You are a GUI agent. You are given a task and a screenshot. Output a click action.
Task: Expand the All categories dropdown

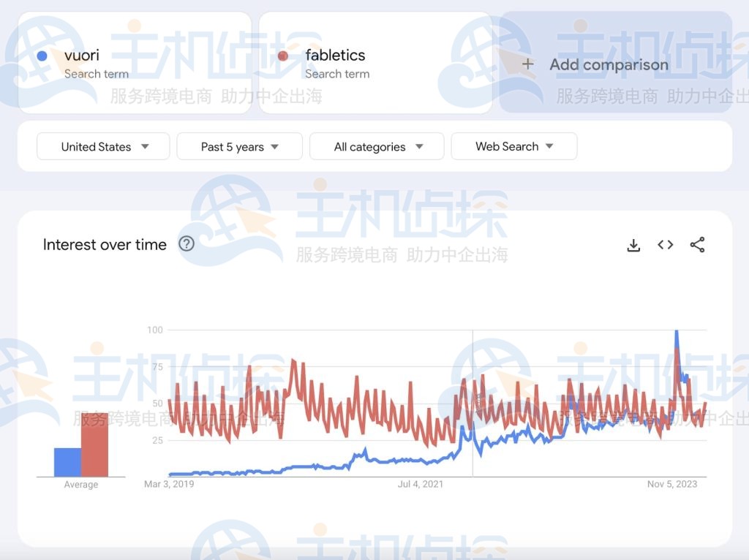pos(377,146)
